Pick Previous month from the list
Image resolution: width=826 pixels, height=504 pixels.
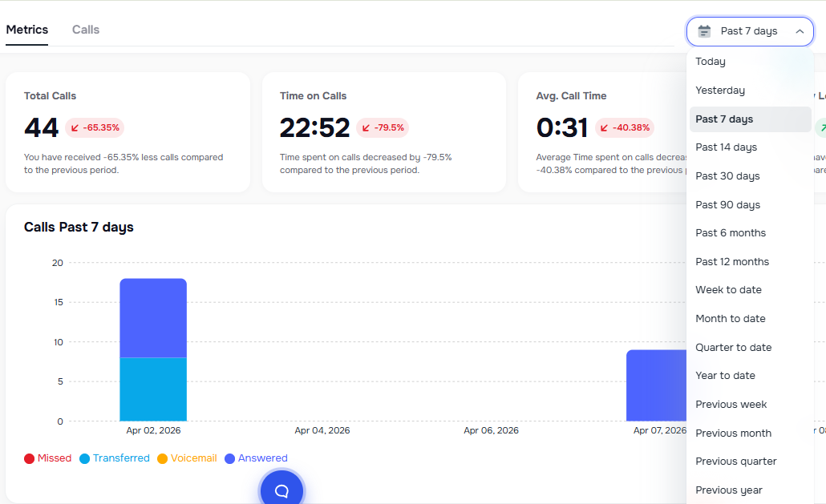[733, 433]
